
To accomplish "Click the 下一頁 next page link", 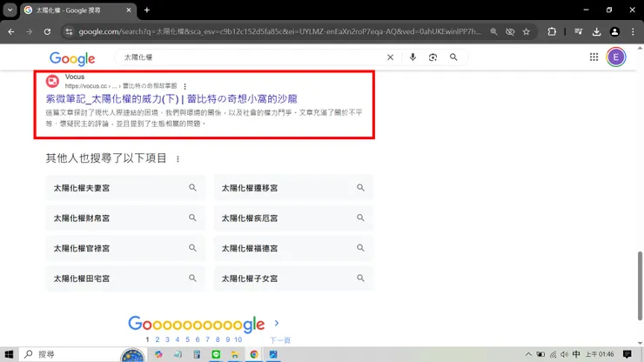I will tap(280, 340).
